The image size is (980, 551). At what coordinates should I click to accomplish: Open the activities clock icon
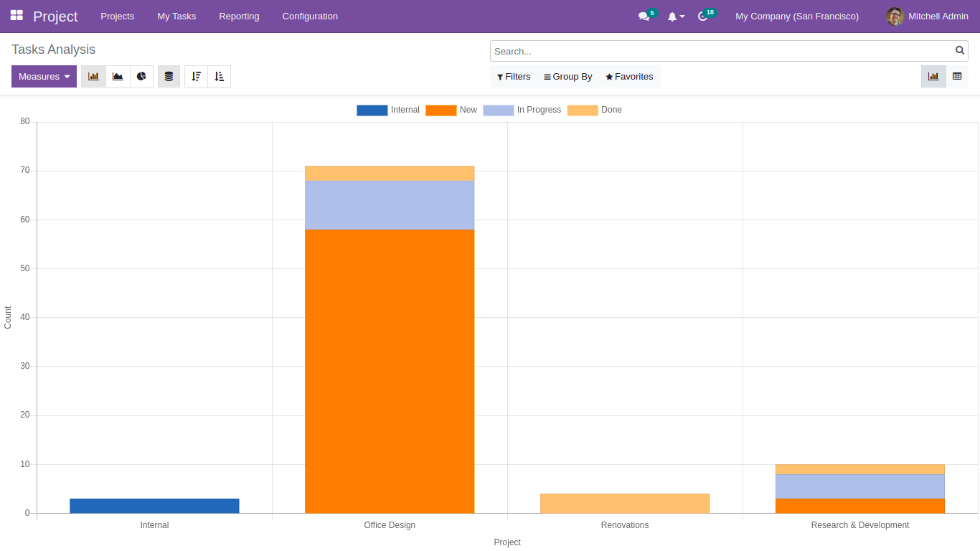(703, 17)
